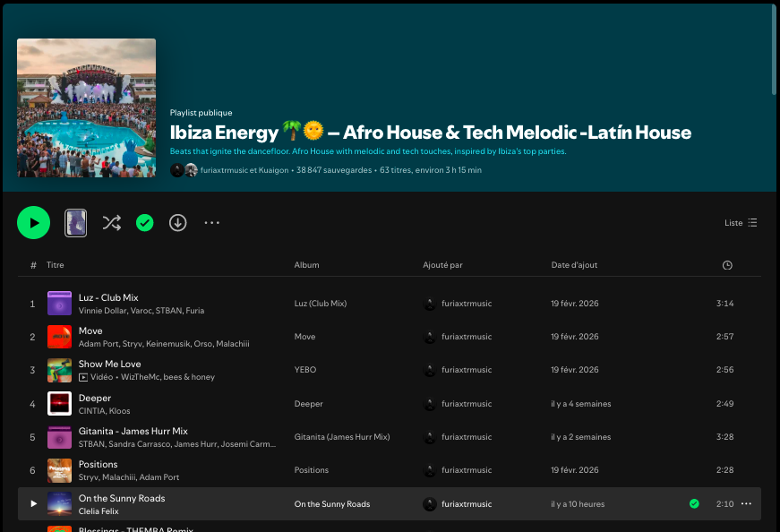Image resolution: width=780 pixels, height=532 pixels.
Task: Click the Move track cover art
Action: (59, 337)
